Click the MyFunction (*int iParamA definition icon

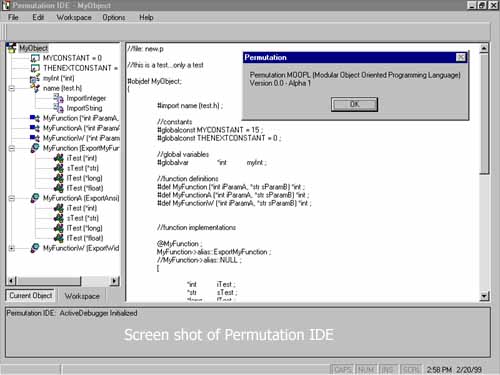pos(35,118)
